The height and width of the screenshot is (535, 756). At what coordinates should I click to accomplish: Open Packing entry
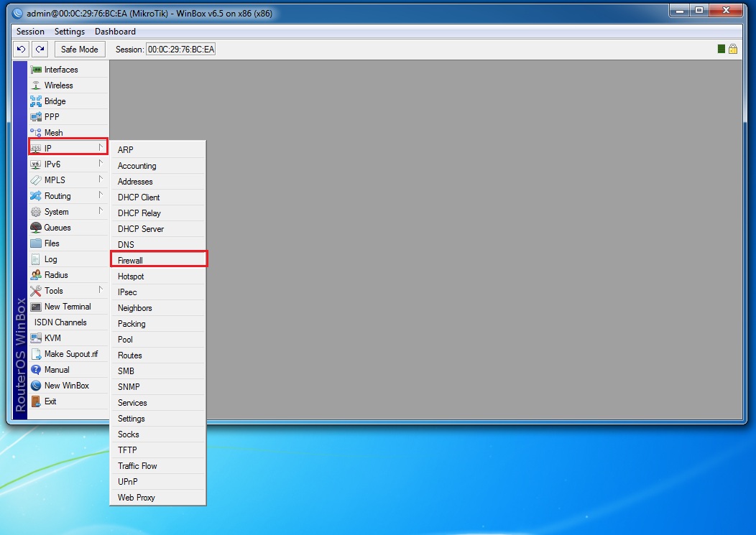tap(158, 324)
